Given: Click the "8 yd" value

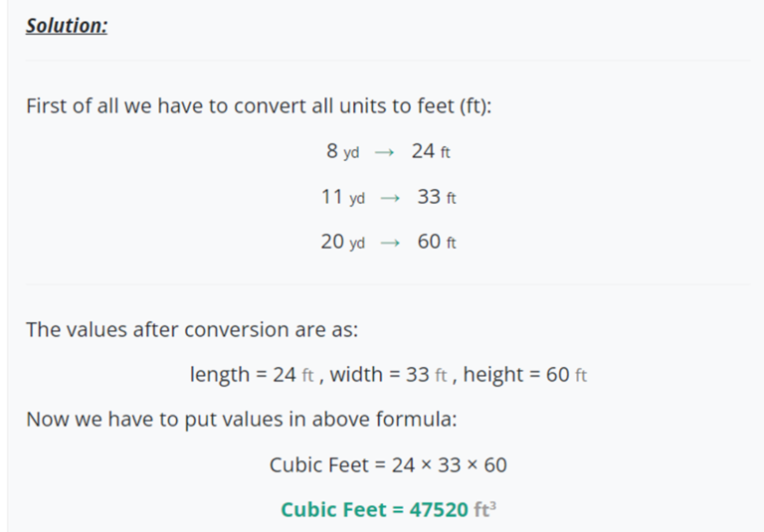Looking at the screenshot, I should tap(342, 151).
